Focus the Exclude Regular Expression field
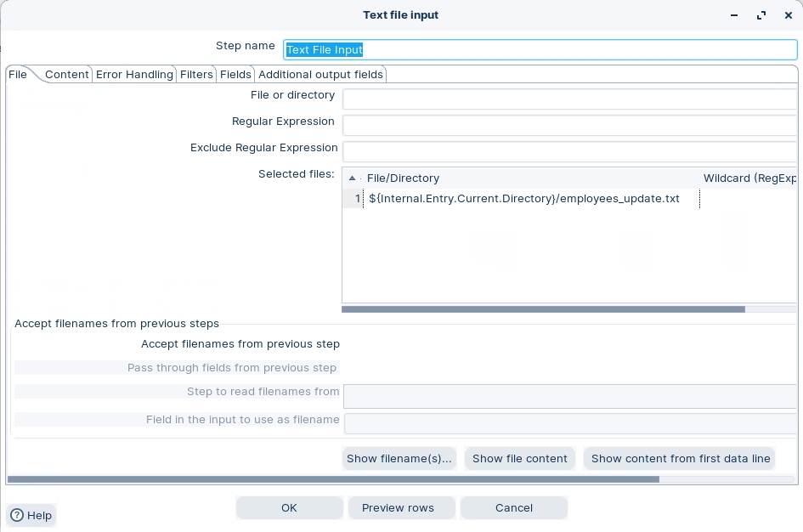This screenshot has width=803, height=532. point(569,151)
